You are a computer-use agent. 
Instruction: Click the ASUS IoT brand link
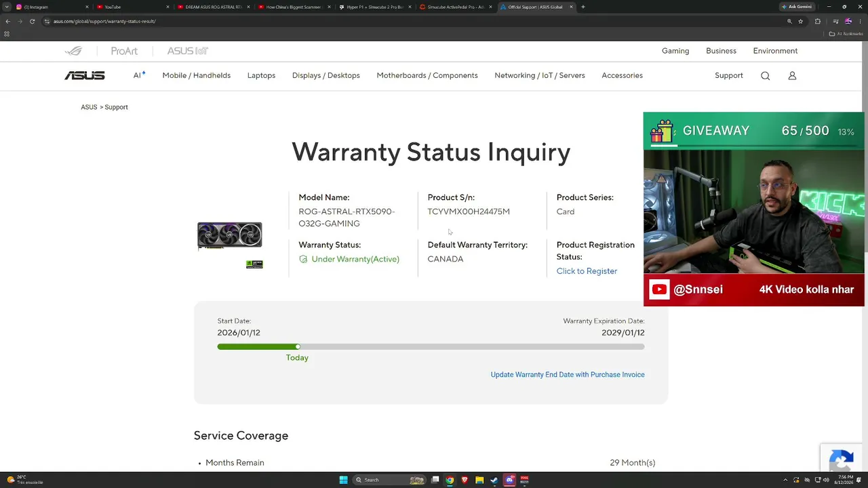(x=188, y=51)
